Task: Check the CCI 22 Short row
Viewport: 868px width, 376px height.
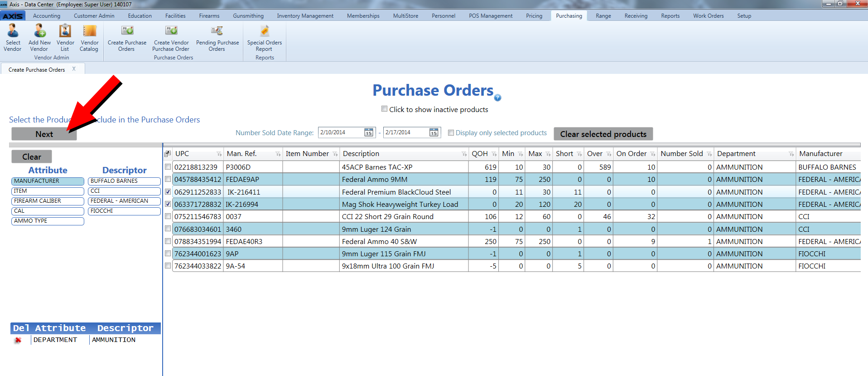Action: pyautogui.click(x=168, y=216)
